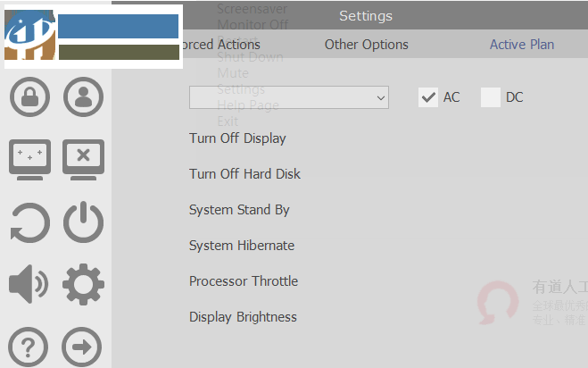
Task: Turn off monitor via X-screen icon
Action: 83,160
